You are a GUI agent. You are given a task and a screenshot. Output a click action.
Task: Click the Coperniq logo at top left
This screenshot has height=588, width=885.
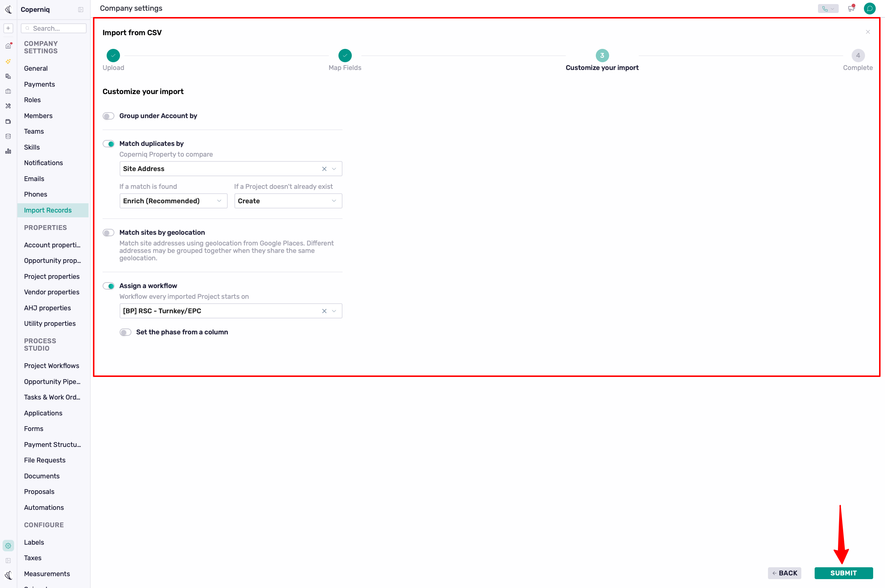[x=8, y=9]
